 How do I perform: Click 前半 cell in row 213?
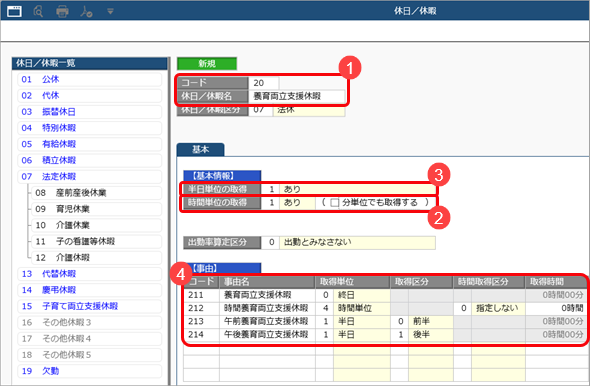[430, 321]
